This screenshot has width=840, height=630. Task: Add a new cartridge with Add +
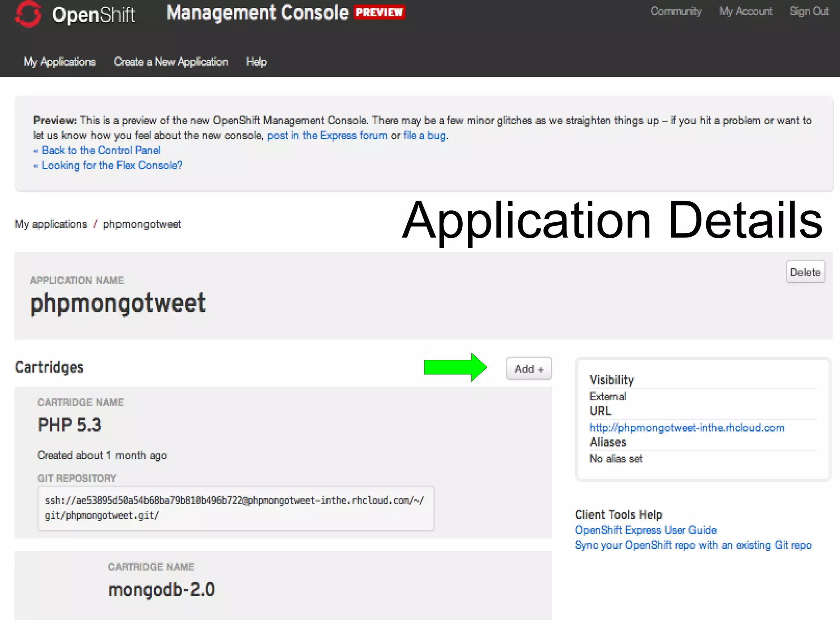(529, 368)
